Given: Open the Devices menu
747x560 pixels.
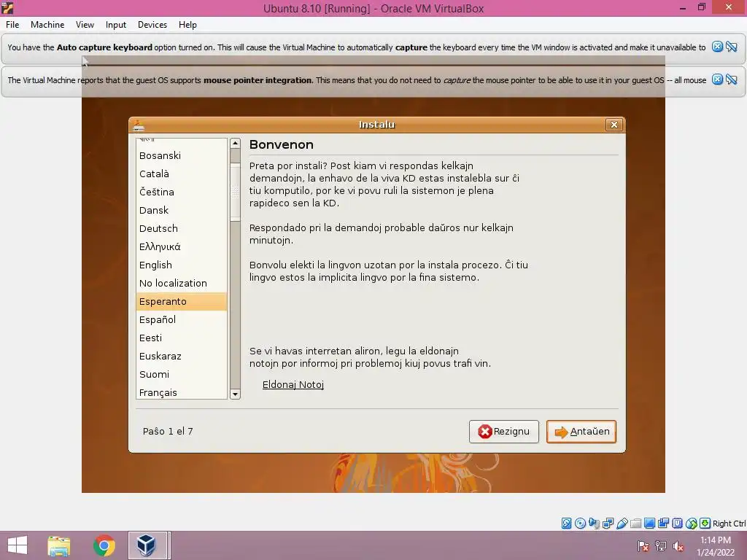Looking at the screenshot, I should point(152,25).
